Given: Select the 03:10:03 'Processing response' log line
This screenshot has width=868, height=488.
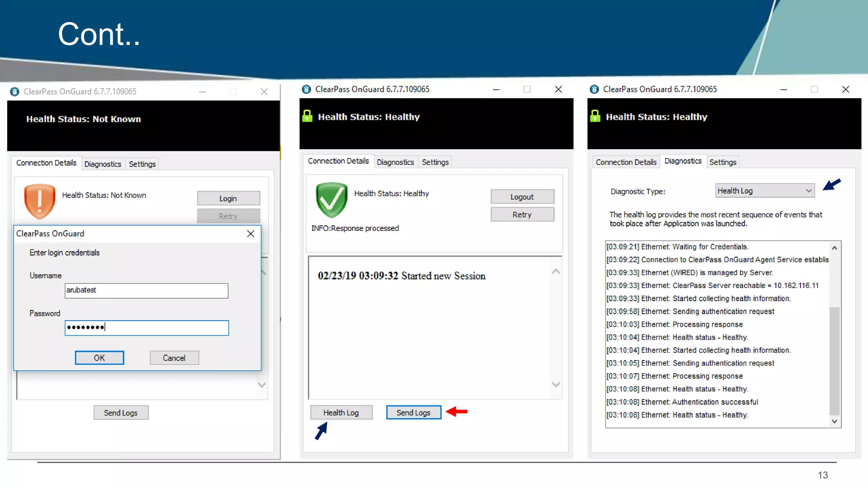Looking at the screenshot, I should pos(674,324).
